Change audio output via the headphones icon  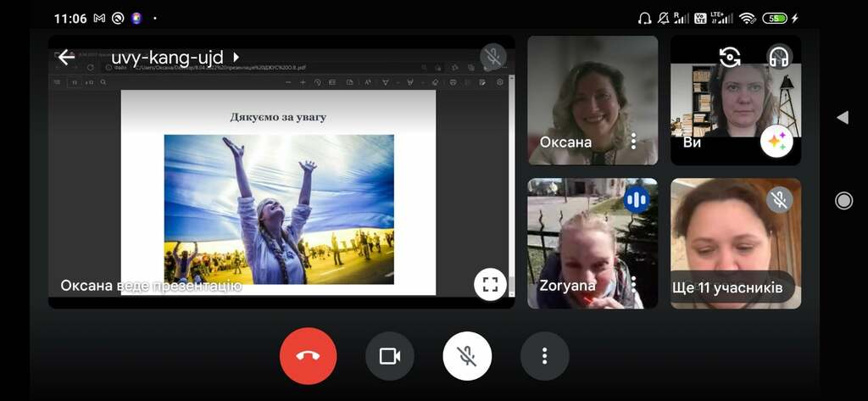coord(779,57)
